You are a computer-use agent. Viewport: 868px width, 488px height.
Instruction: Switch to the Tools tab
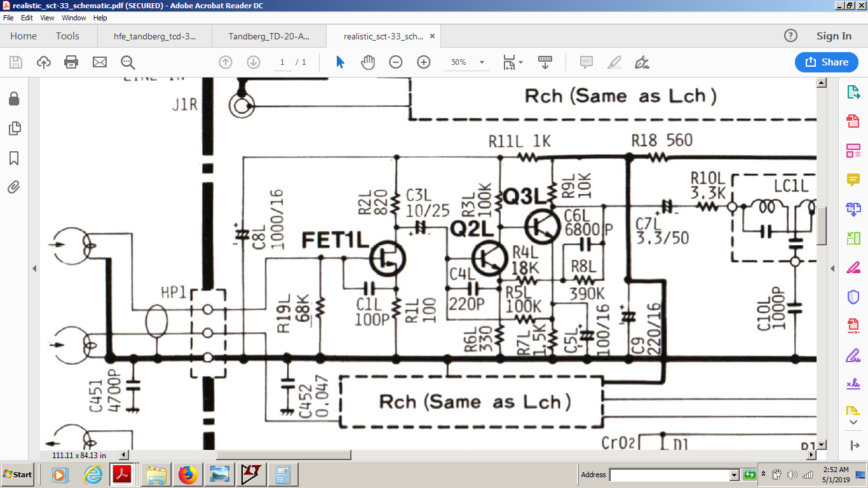67,36
